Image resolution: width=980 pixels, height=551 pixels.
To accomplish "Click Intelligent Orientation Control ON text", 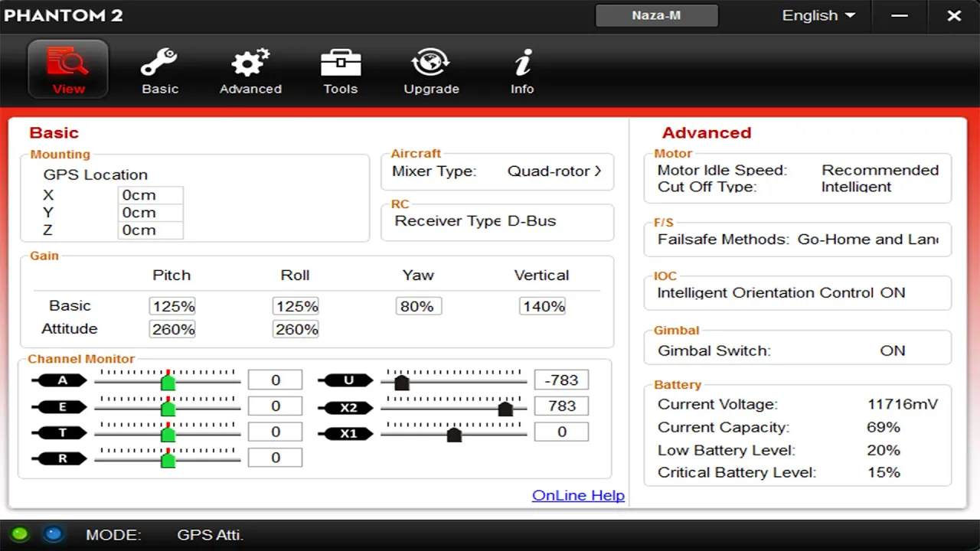I will click(x=781, y=293).
